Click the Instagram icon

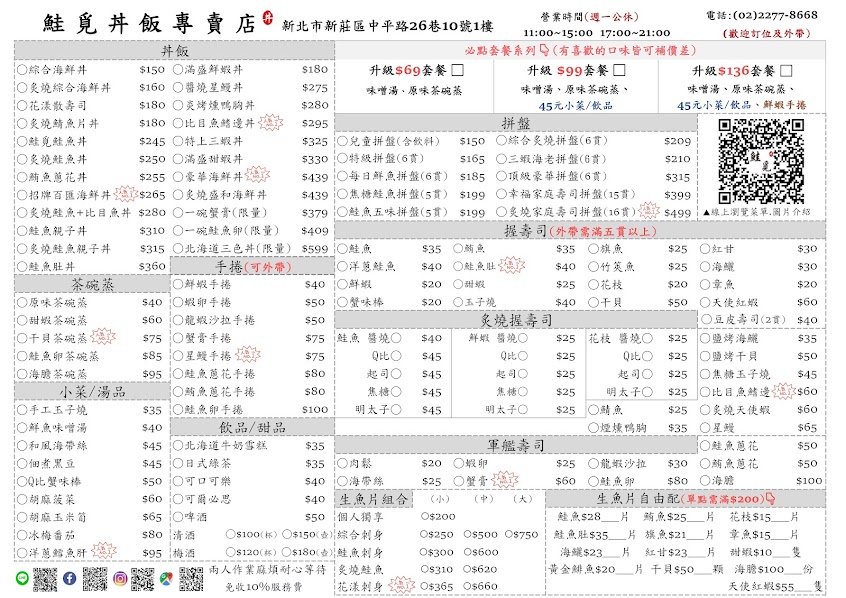[120, 579]
